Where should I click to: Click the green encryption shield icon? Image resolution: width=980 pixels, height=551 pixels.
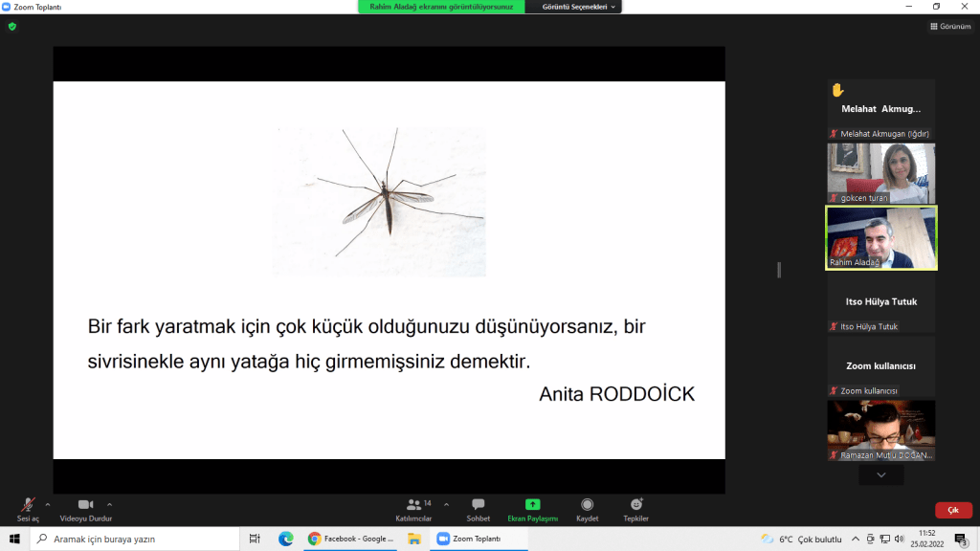[x=12, y=27]
